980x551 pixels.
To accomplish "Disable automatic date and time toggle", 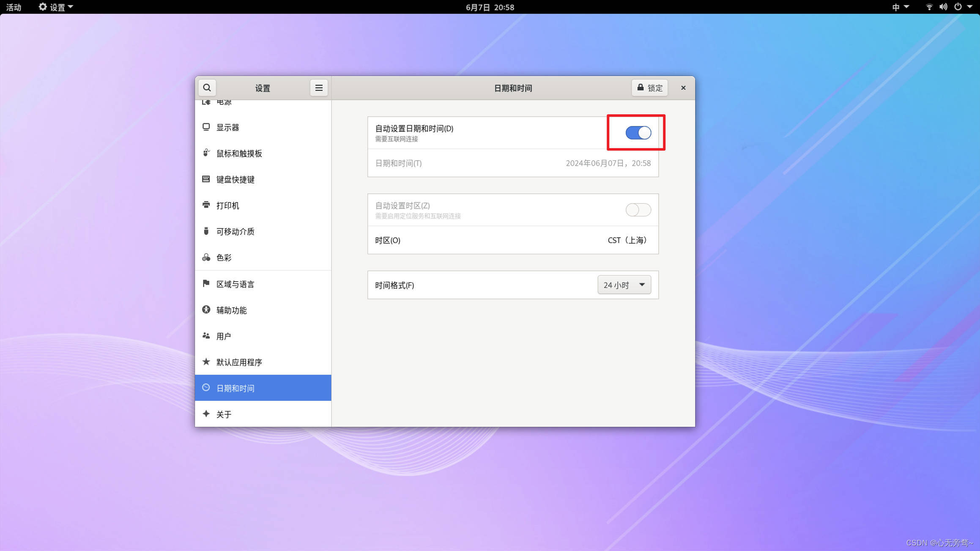I will [638, 133].
